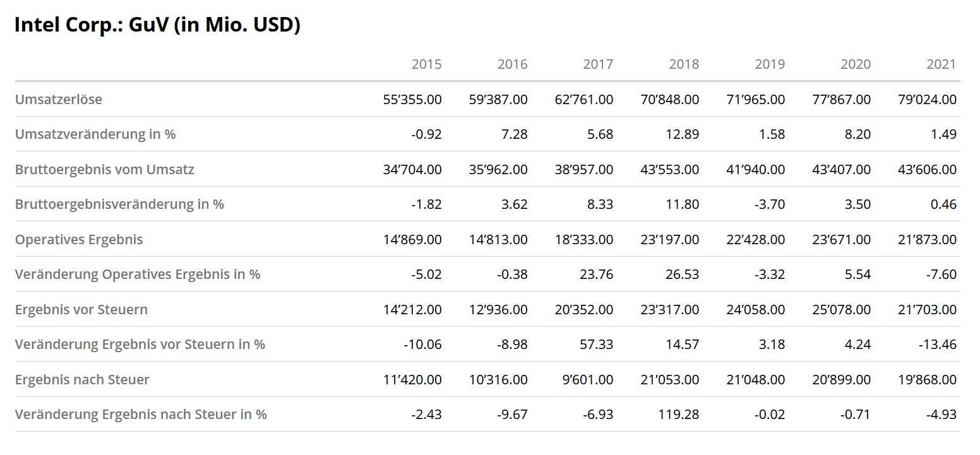Viewport: 980px width, 455px height.
Task: Select the 2018 column header
Action: coord(684,64)
